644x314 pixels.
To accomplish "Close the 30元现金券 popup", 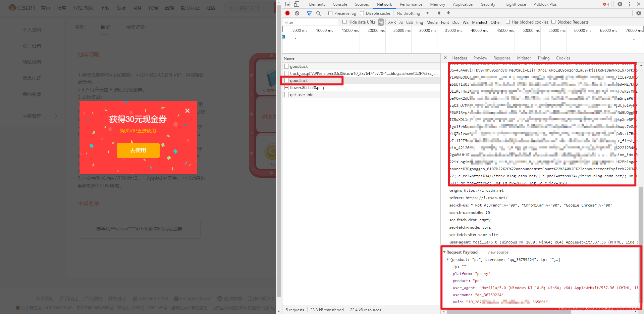I will [x=187, y=110].
